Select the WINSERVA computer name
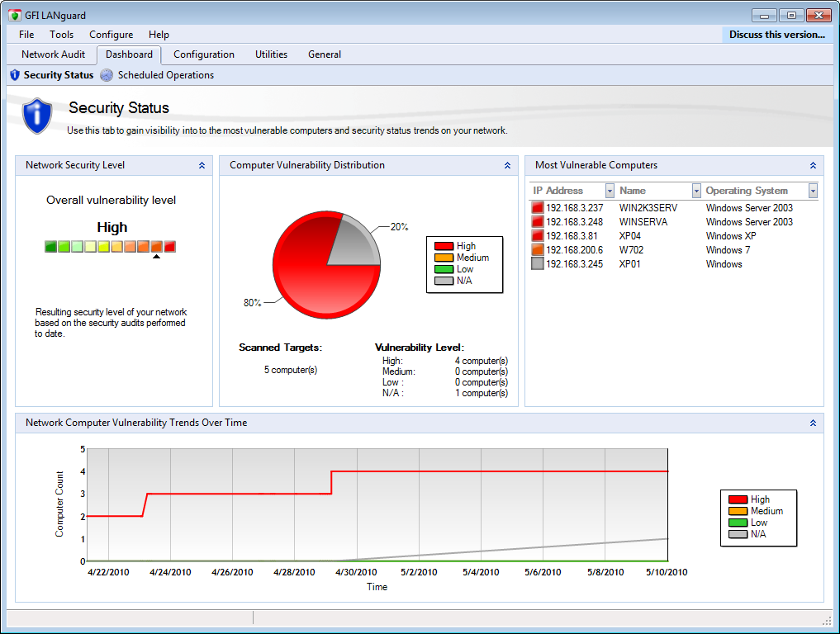 point(643,222)
